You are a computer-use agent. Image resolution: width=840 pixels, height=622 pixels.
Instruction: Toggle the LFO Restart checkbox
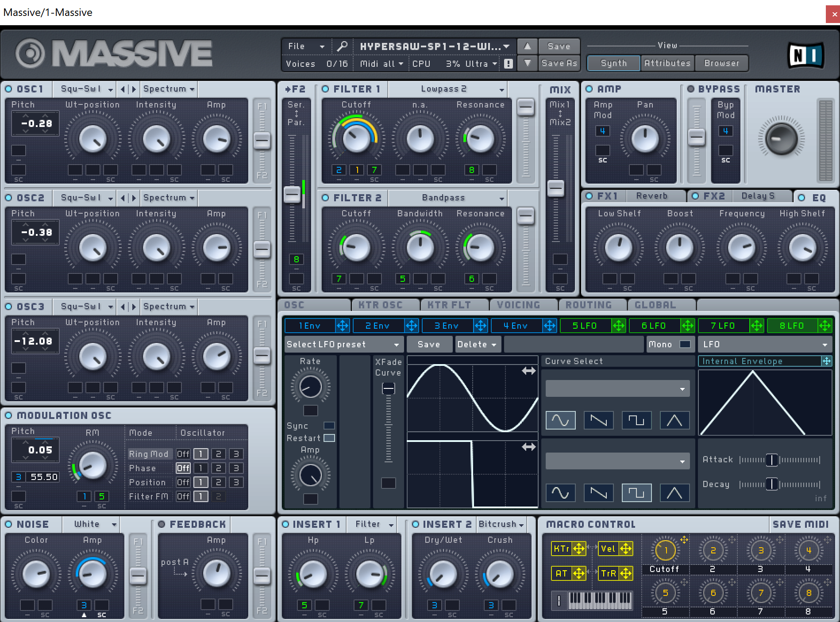329,438
